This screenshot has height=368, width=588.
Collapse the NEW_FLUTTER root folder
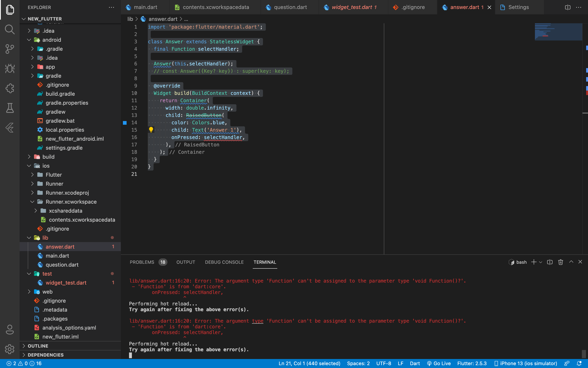(x=70, y=19)
